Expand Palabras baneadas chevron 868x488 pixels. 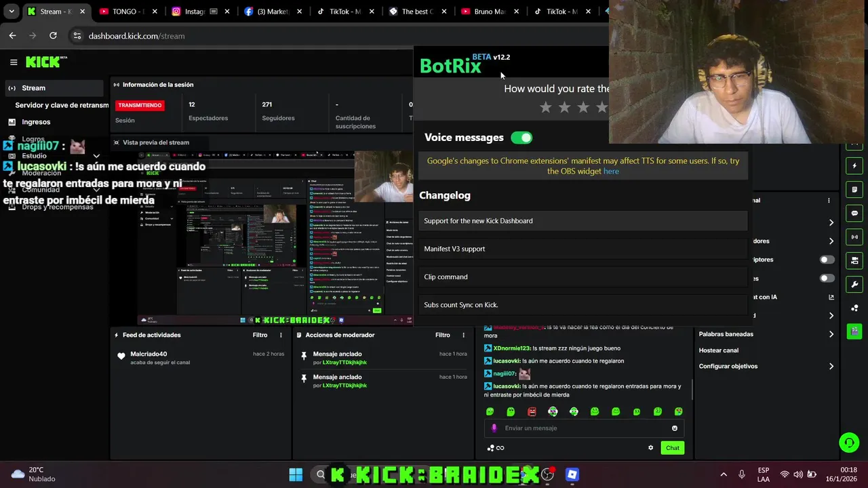[x=831, y=334]
